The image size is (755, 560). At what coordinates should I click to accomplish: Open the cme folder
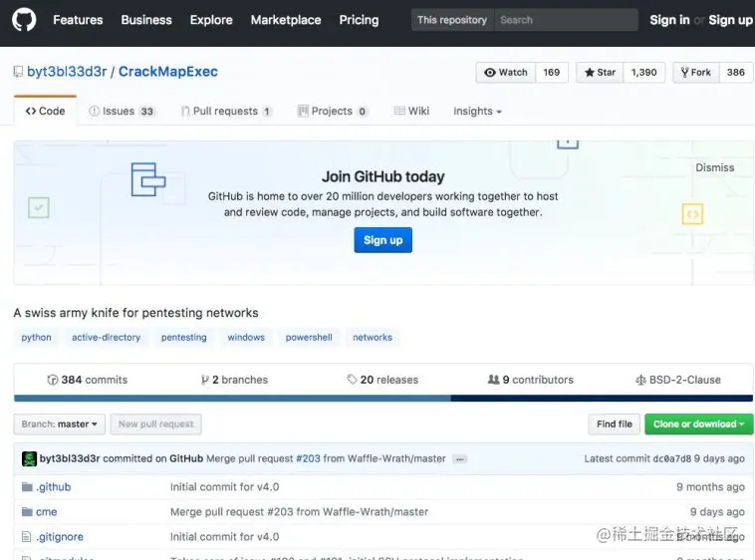46,512
